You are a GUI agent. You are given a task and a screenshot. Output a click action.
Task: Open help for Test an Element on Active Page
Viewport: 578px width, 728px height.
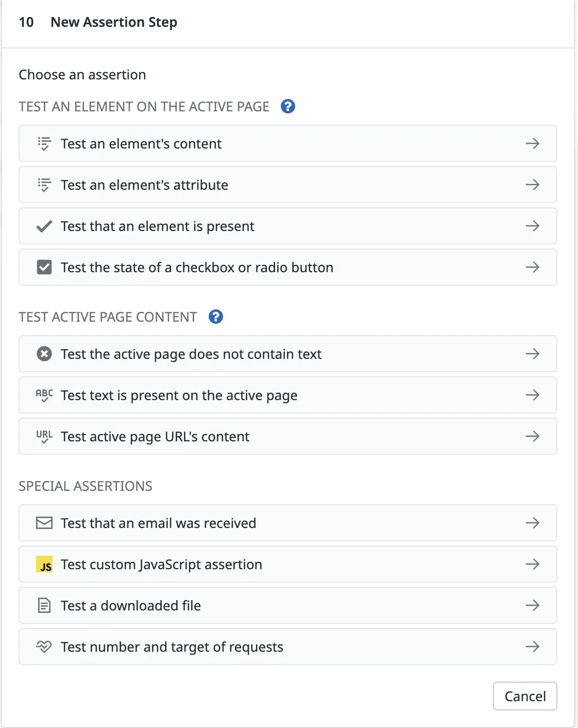click(288, 106)
